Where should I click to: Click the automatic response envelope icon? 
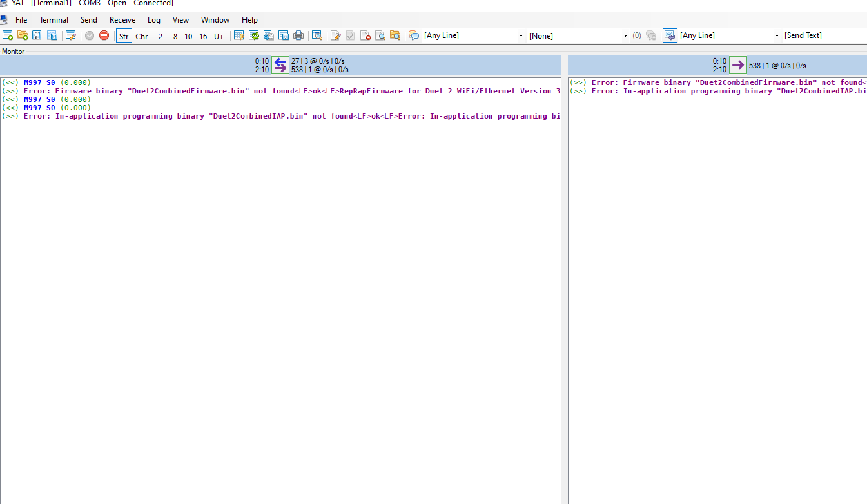click(670, 35)
